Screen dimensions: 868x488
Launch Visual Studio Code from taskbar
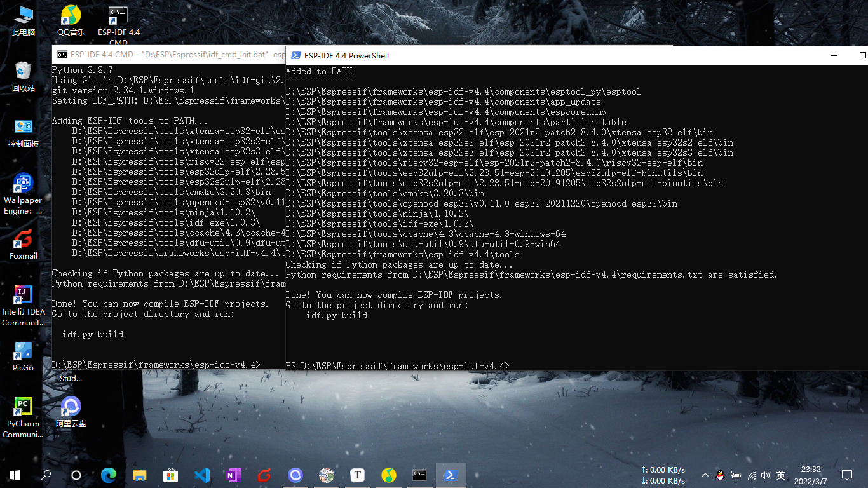click(x=202, y=475)
